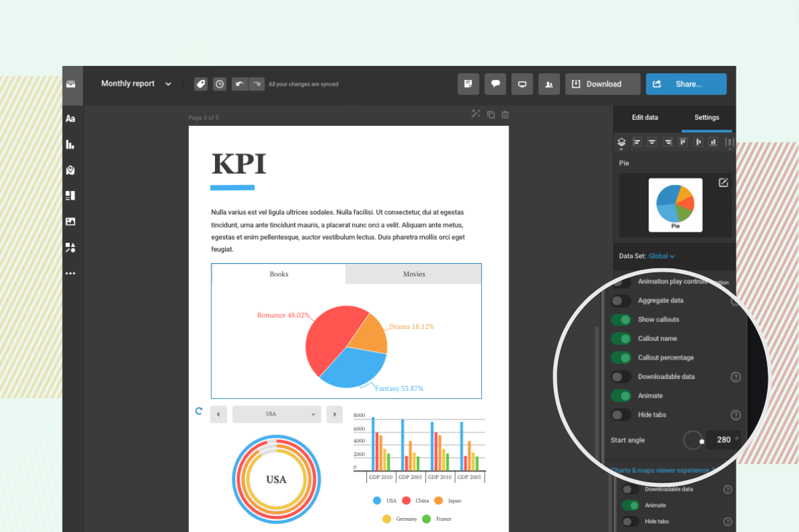The image size is (799, 532).
Task: Disable the Callout percentage switch
Action: (621, 358)
